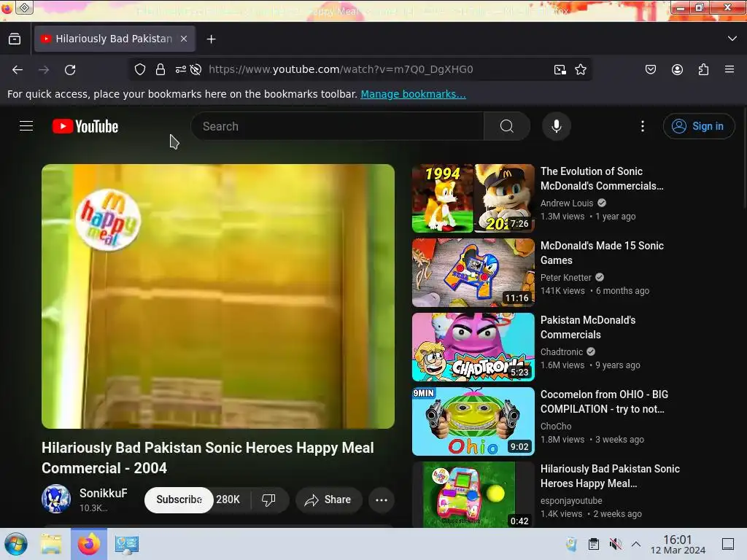The image size is (747, 560).
Task: Go to the YouTube home logo
Action: coord(85,126)
